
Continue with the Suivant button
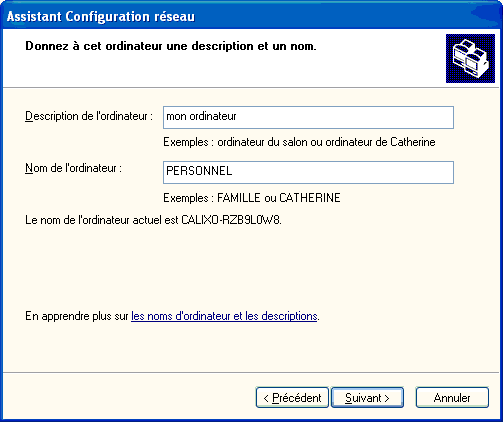[x=367, y=398]
